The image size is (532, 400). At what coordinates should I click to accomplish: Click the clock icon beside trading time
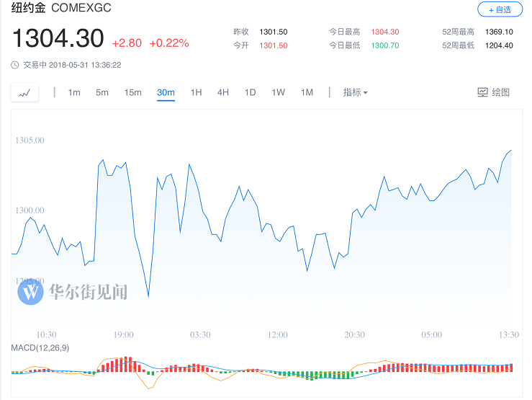point(15,65)
